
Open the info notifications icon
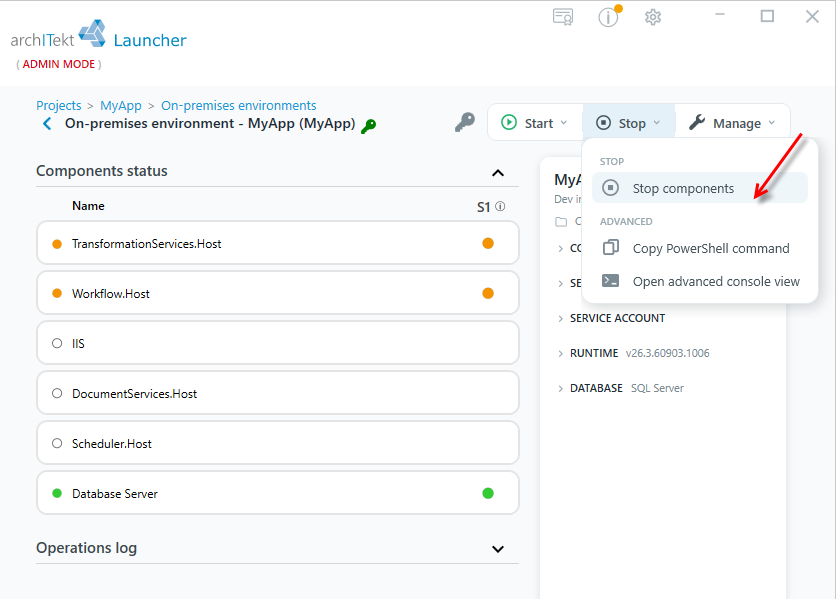tap(608, 17)
